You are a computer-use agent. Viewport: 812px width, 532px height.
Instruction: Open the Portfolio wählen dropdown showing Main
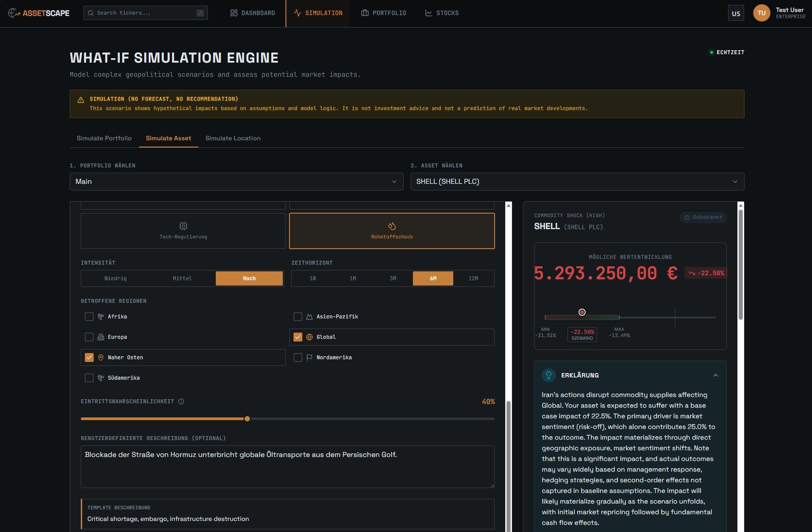(237, 182)
